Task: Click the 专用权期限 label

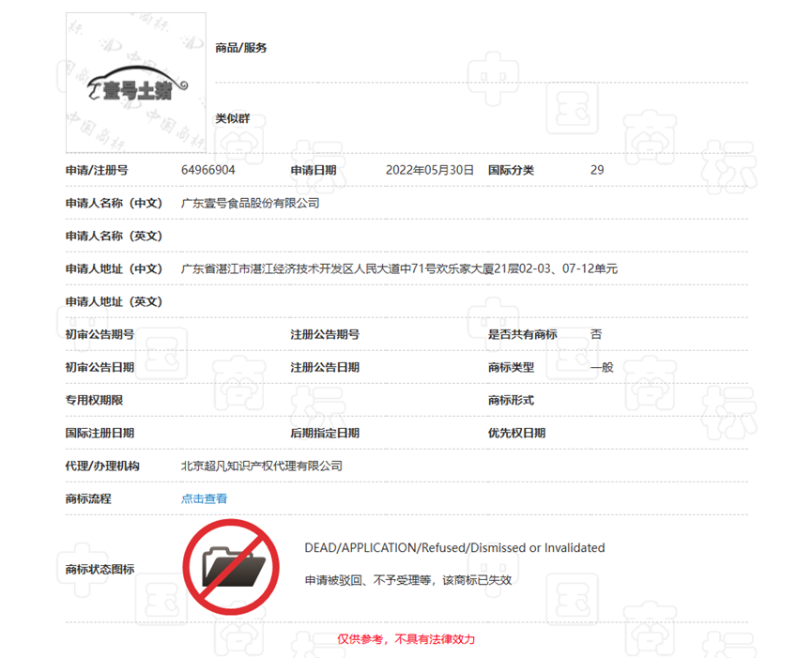Action: (94, 400)
